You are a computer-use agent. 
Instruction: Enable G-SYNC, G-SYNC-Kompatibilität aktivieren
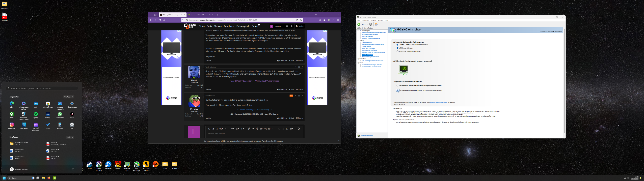[x=397, y=45]
